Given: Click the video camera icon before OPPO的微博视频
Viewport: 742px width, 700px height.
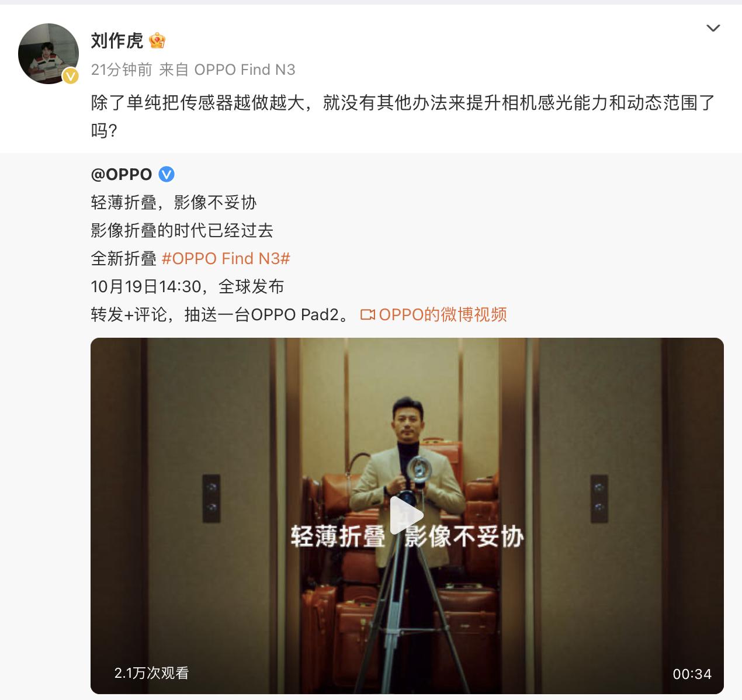Looking at the screenshot, I should [x=367, y=315].
